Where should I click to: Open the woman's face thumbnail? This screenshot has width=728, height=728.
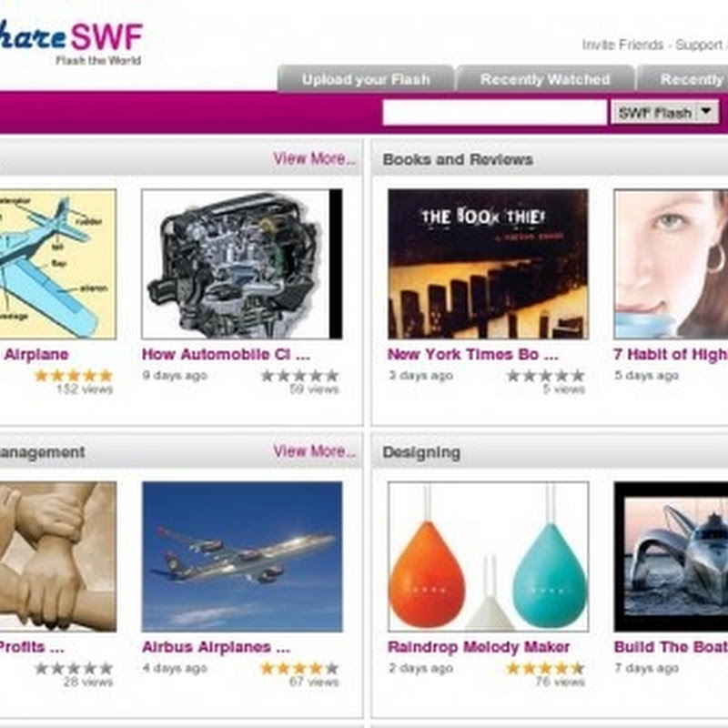tap(671, 264)
